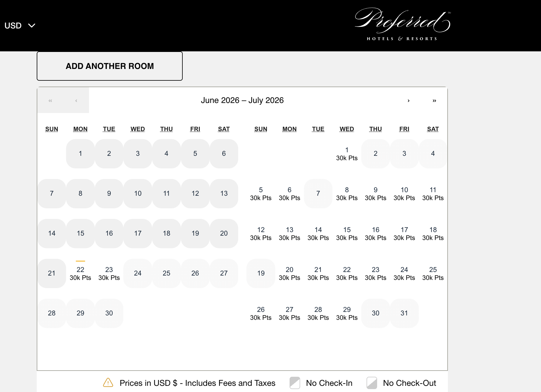Select July 22 at 30k Pts
The height and width of the screenshot is (392, 541).
tap(347, 273)
